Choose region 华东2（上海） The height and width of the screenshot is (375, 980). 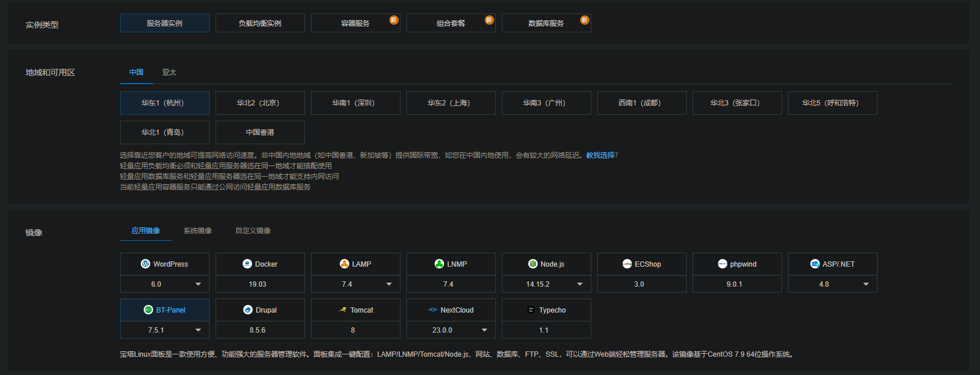[451, 103]
